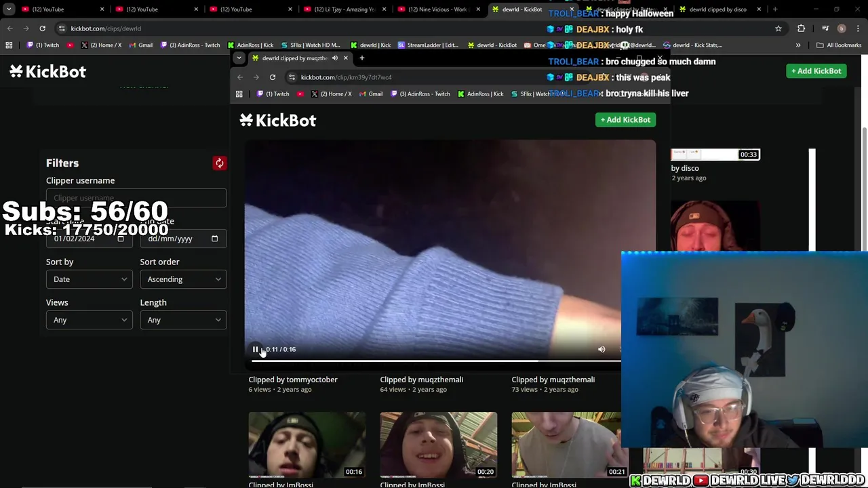Screen dimensions: 868x488
Task: Expand the 'Sort by' Date dropdown
Action: coord(89,279)
